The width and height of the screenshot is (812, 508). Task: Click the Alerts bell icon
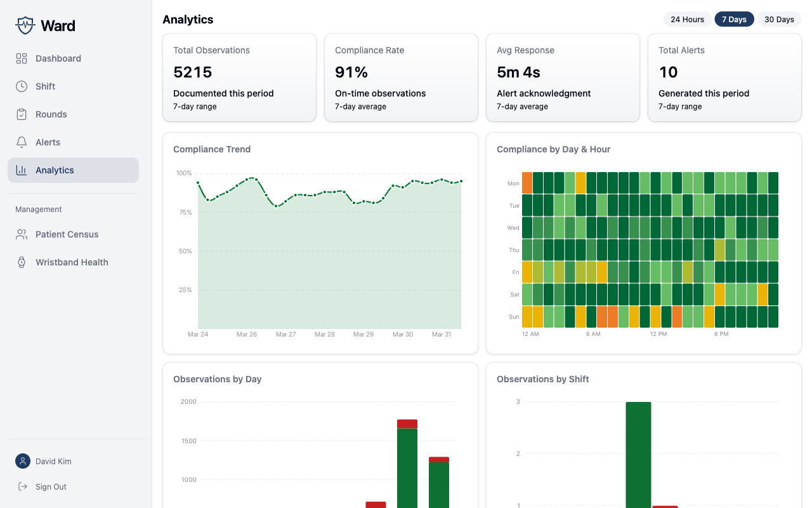(22, 142)
